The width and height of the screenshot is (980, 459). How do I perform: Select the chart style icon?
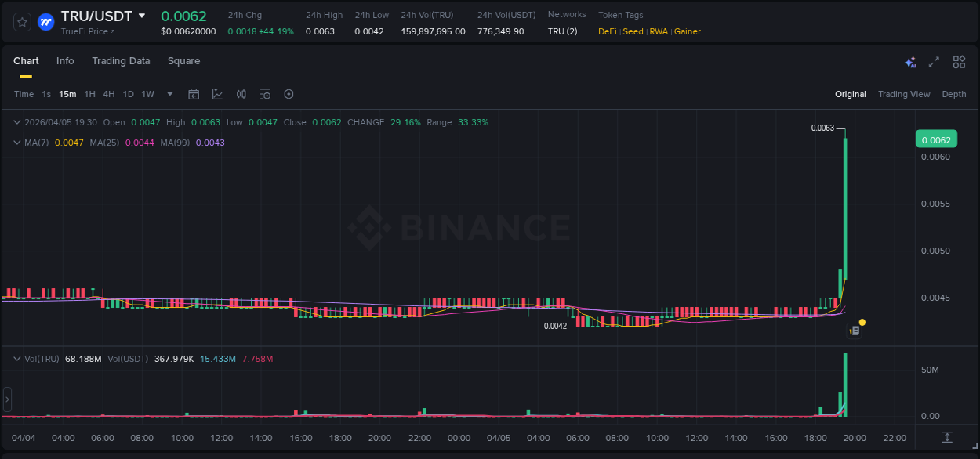coord(216,93)
